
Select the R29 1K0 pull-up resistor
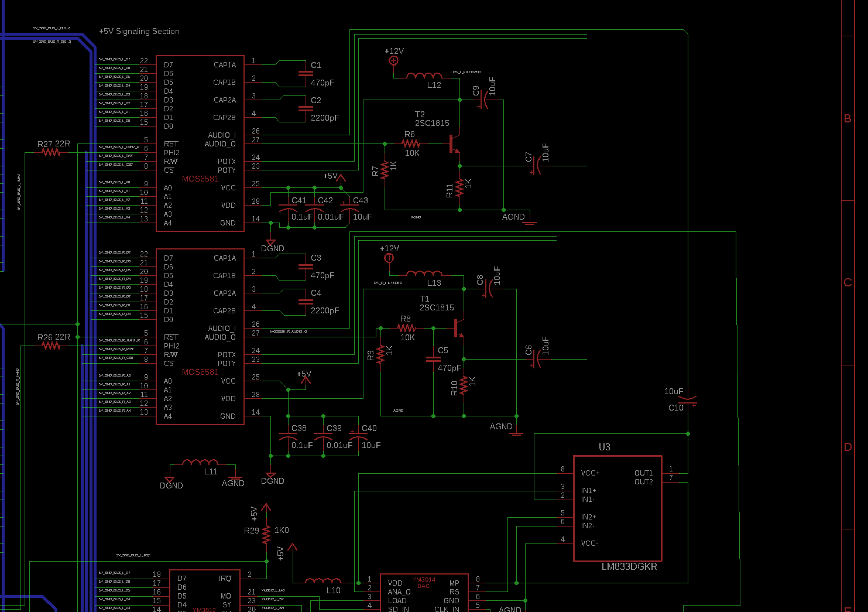coord(266,534)
